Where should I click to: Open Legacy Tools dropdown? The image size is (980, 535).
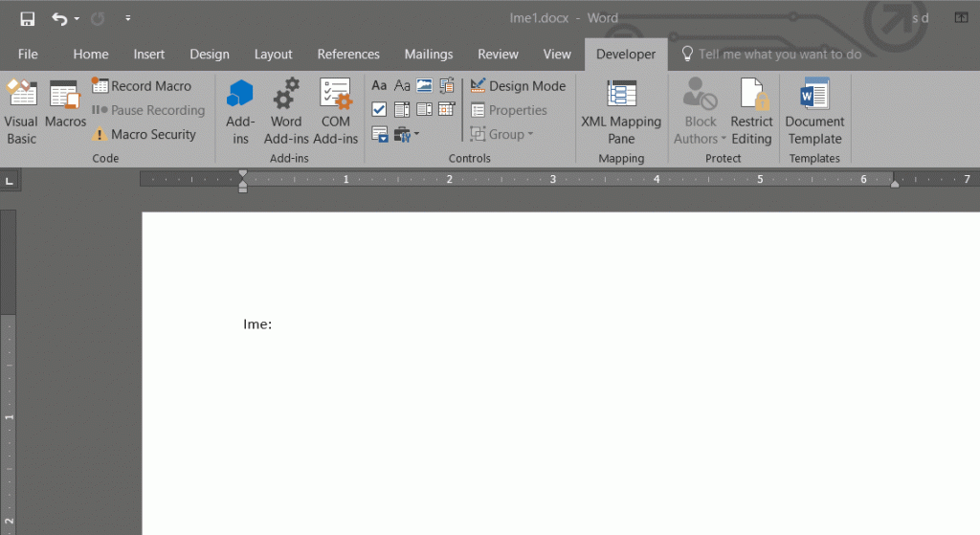(406, 134)
